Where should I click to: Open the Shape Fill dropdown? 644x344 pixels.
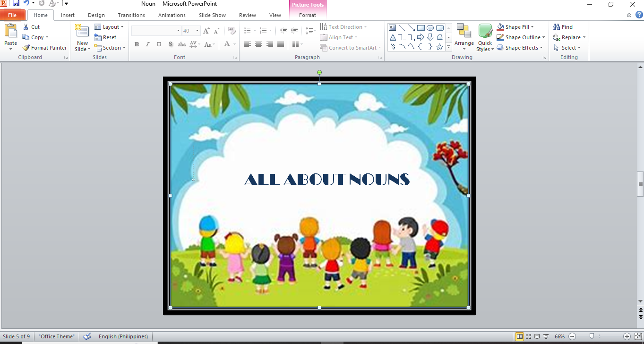pyautogui.click(x=515, y=27)
